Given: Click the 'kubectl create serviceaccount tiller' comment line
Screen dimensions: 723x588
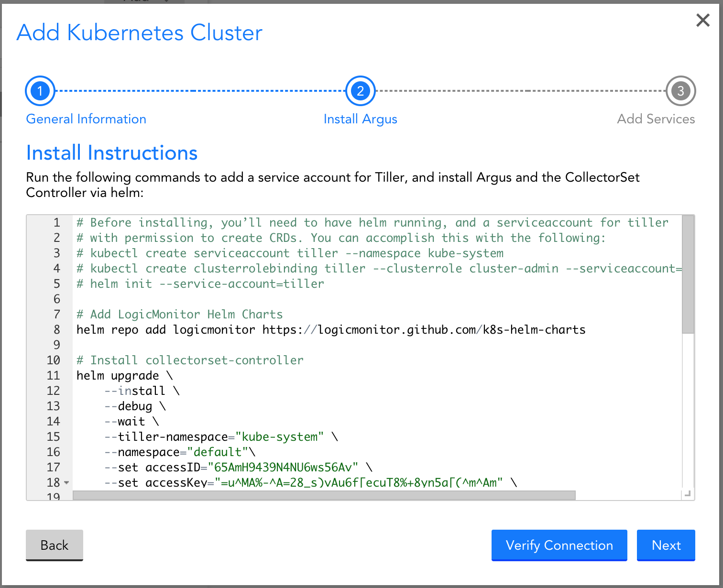Looking at the screenshot, I should click(290, 253).
